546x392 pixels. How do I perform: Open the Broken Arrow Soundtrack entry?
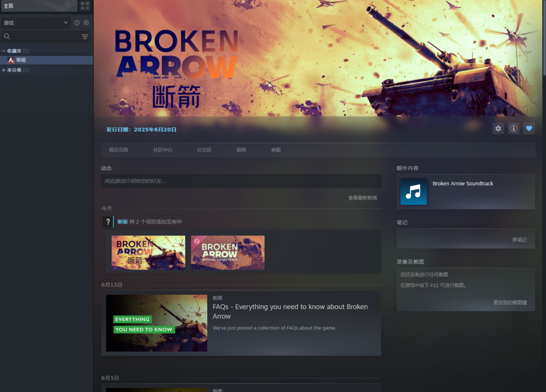[x=466, y=191]
